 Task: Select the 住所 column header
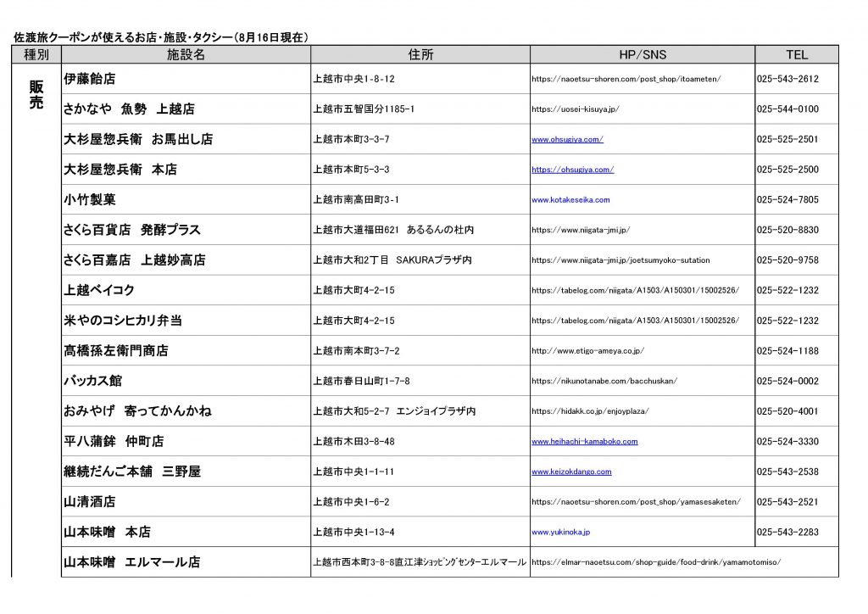[420, 55]
